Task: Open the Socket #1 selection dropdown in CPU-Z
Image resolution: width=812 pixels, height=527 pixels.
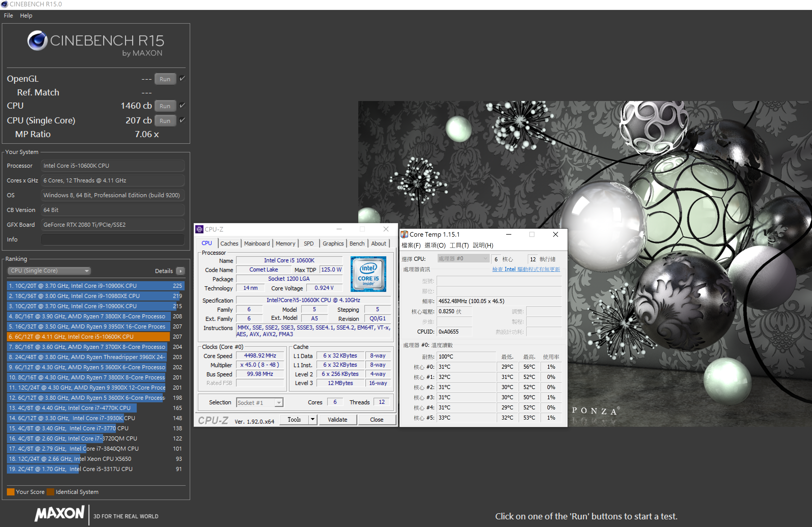Action: (260, 403)
